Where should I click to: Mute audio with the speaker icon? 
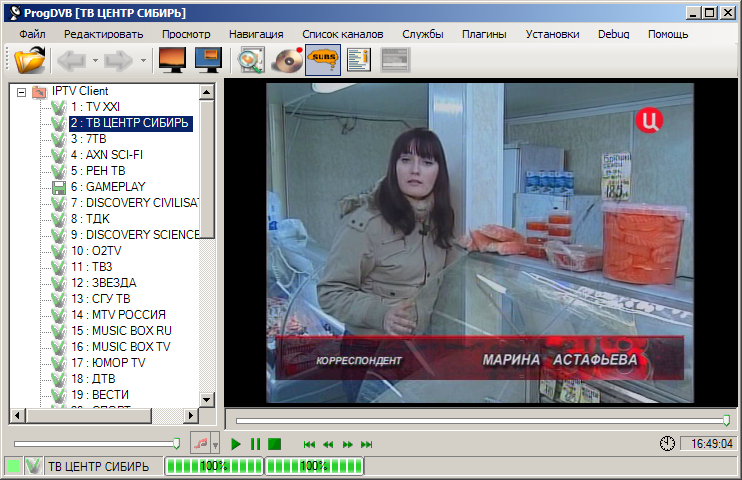pyautogui.click(x=201, y=444)
